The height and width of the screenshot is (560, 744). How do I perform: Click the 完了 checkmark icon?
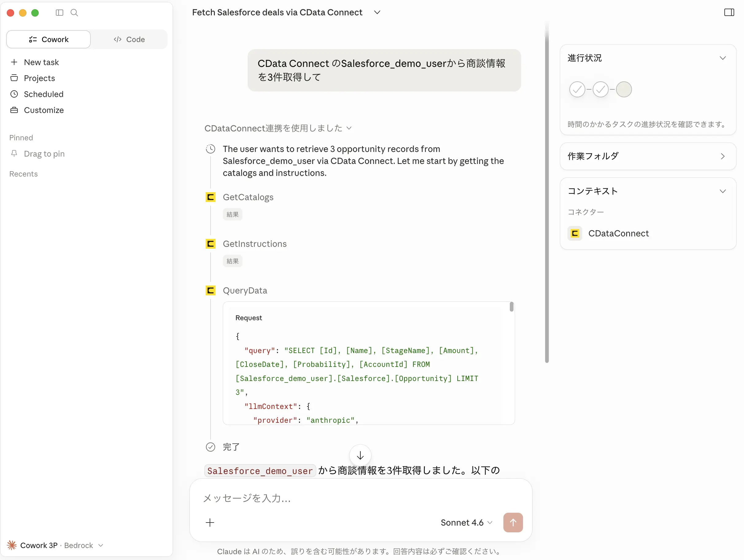coord(211,447)
